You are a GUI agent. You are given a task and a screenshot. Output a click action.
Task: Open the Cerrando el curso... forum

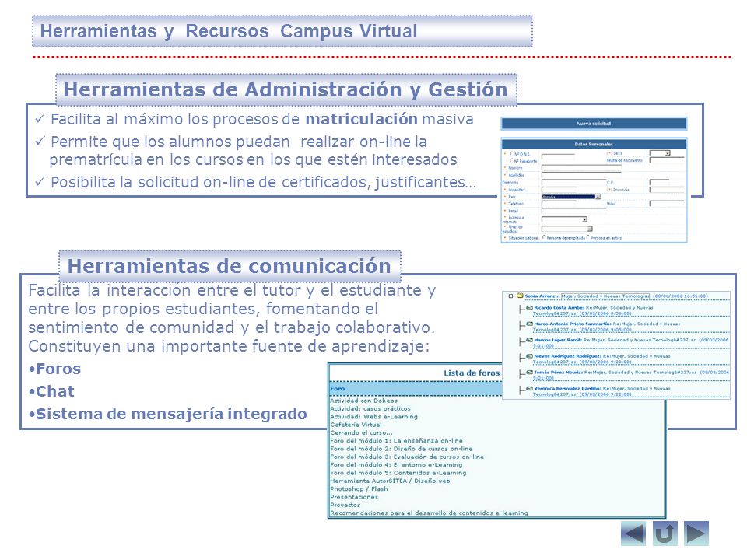362,433
